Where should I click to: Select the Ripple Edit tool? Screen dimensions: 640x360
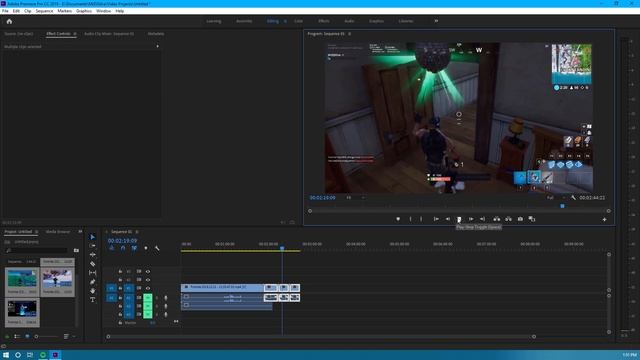(92, 255)
